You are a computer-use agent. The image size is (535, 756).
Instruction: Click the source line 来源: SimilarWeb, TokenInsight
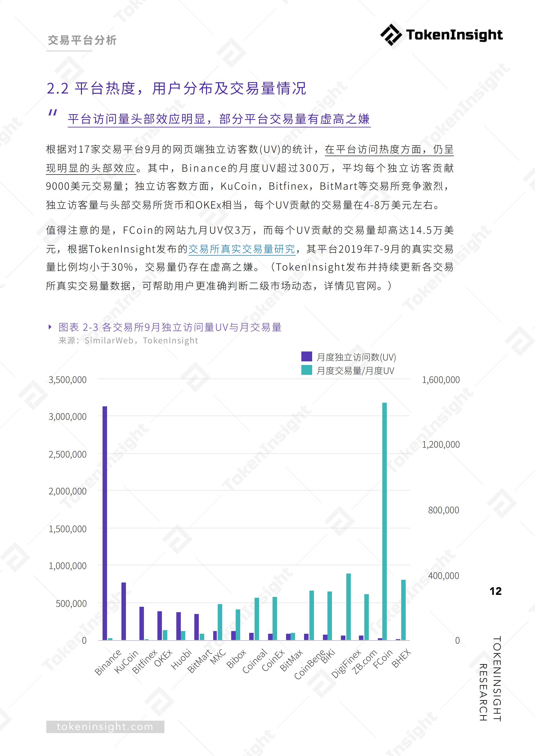coord(128,340)
